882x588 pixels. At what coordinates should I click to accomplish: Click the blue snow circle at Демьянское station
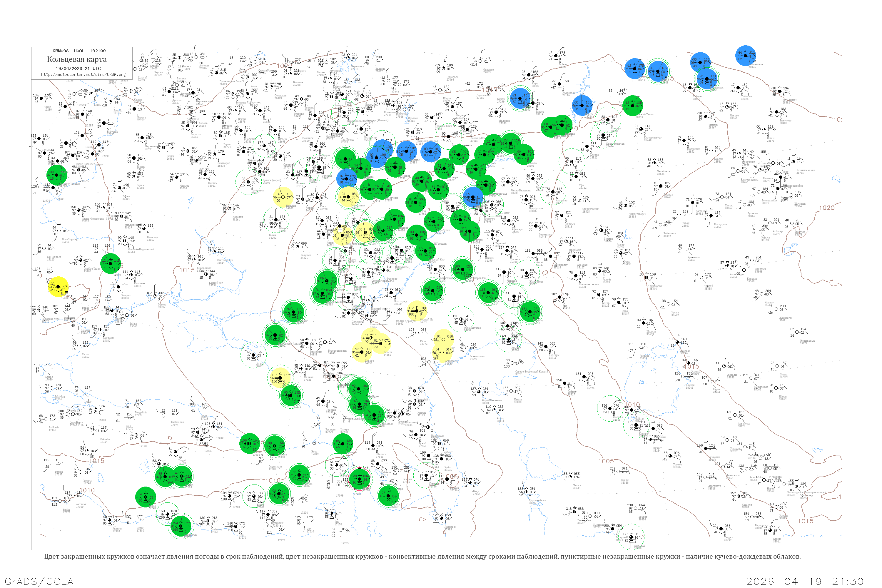(745, 56)
